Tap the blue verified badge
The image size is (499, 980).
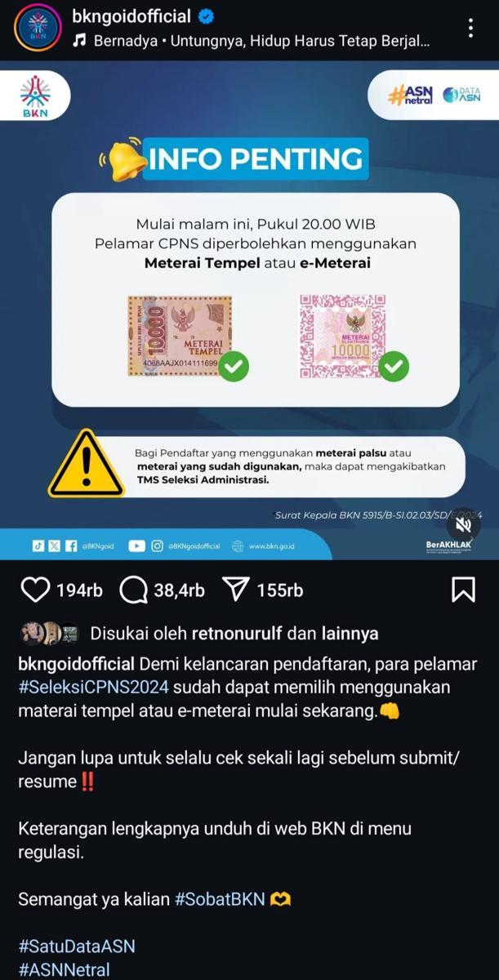[208, 16]
